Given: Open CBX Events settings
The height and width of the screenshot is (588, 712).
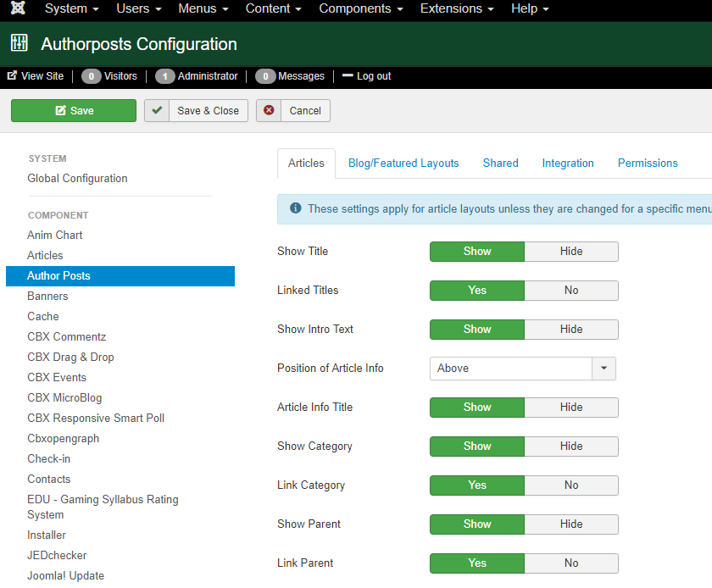Looking at the screenshot, I should [x=57, y=377].
